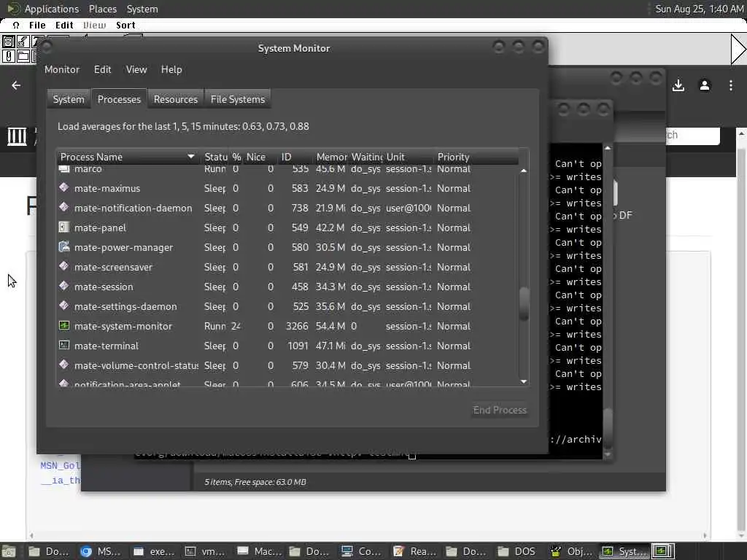Image resolution: width=747 pixels, height=560 pixels.
Task: Click the mate-terminal process icon
Action: (x=64, y=345)
